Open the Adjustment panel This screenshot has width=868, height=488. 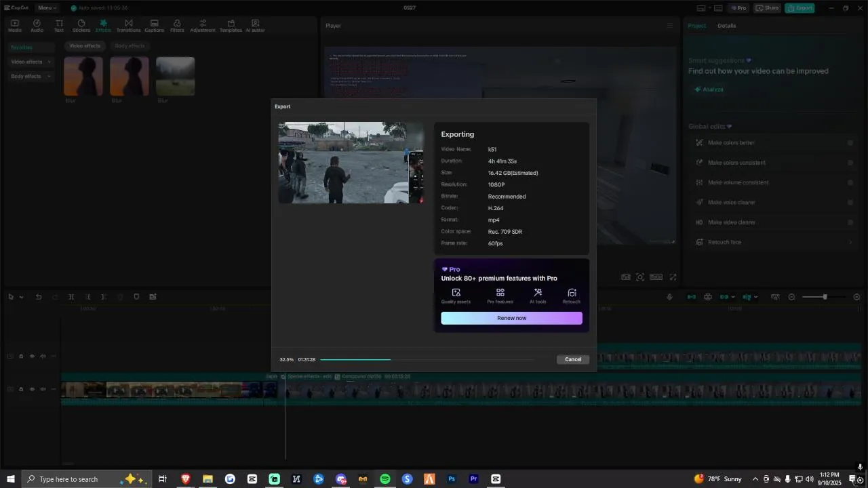point(203,26)
